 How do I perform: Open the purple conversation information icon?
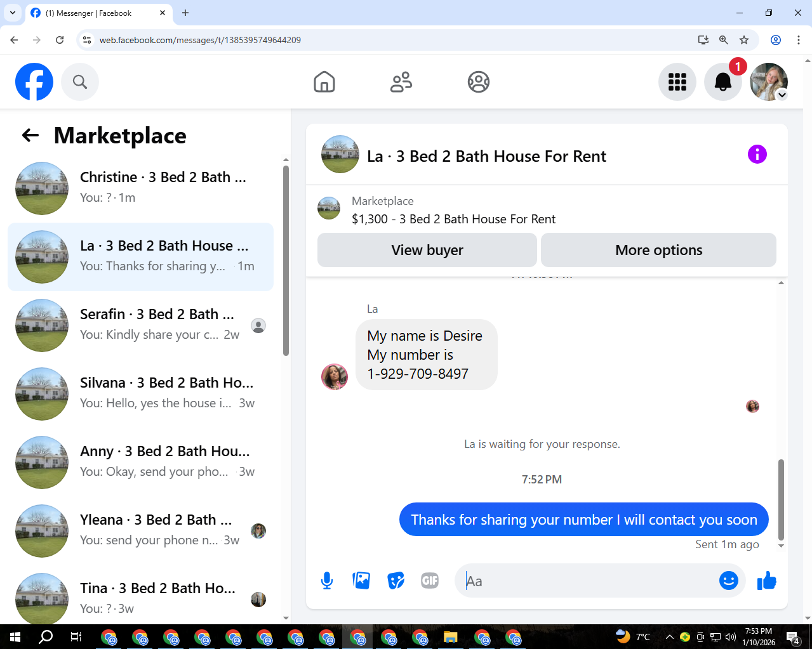(x=757, y=154)
